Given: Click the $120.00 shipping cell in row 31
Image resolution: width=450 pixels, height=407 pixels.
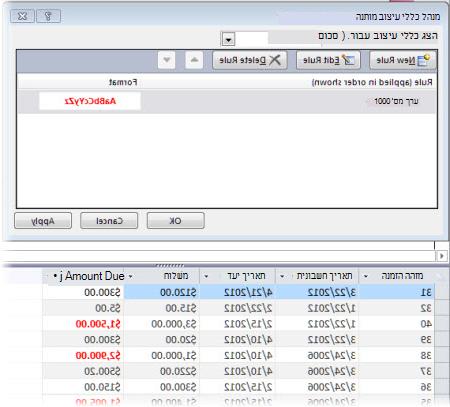Looking at the screenshot, I should 162,292.
